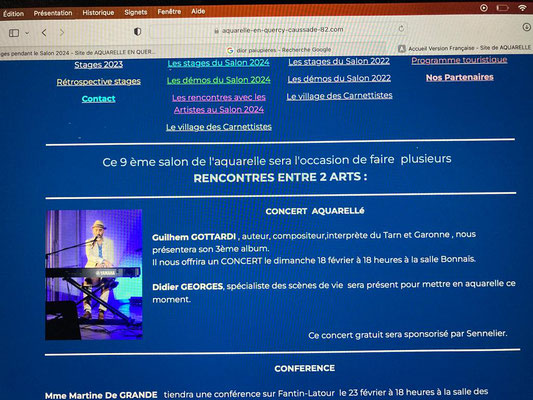Screen dimensions: 533x400
Task: Open Les démos du Salon 2022
Action: [339, 79]
